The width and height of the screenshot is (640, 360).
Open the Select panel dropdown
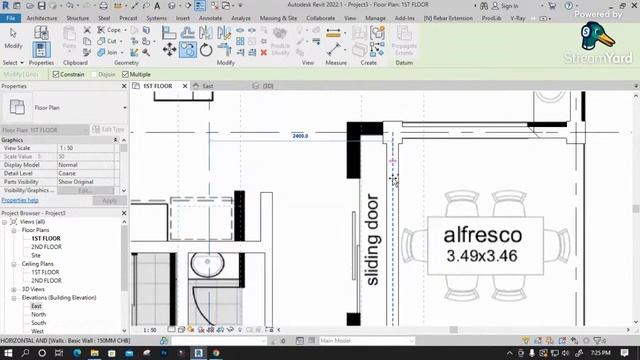(13, 62)
